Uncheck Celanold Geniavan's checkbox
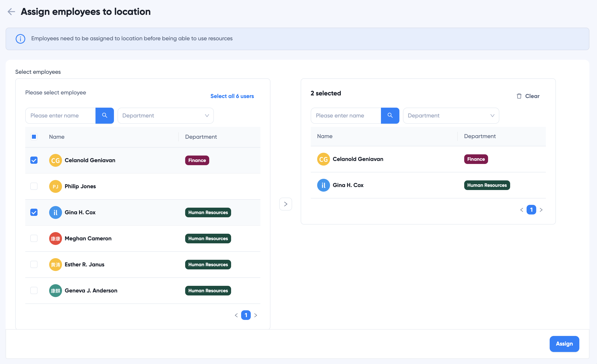The image size is (597, 364). [x=34, y=160]
